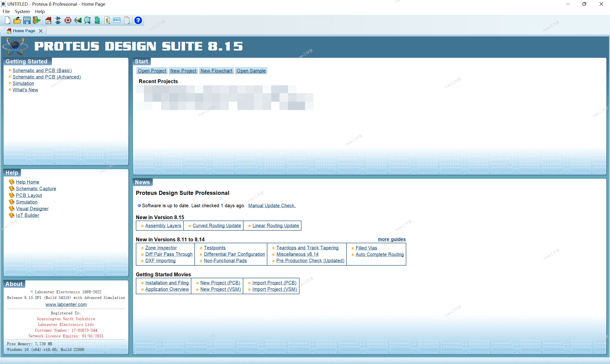Click the Save Project floppy icon
This screenshot has height=364, width=610.
[27, 20]
